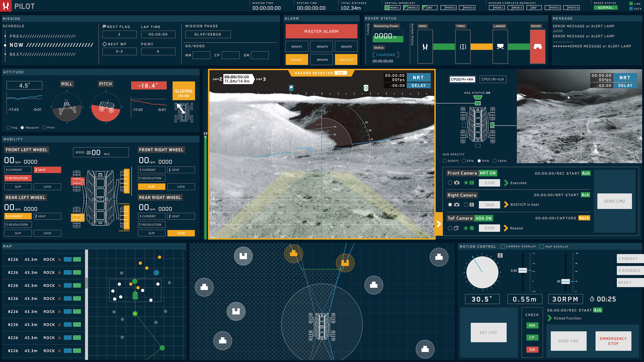This screenshot has width=644, height=362.
Task: Switch to CPU0/Fr+RH tab
Action: [462, 79]
